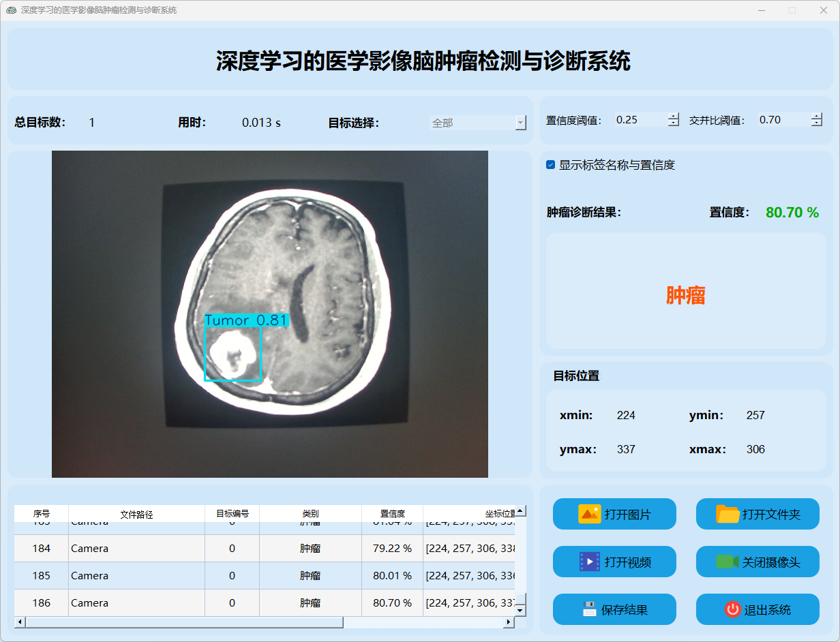The height and width of the screenshot is (642, 840).
Task: Click the floppy disk icon on 保存结果
Action: (x=589, y=609)
